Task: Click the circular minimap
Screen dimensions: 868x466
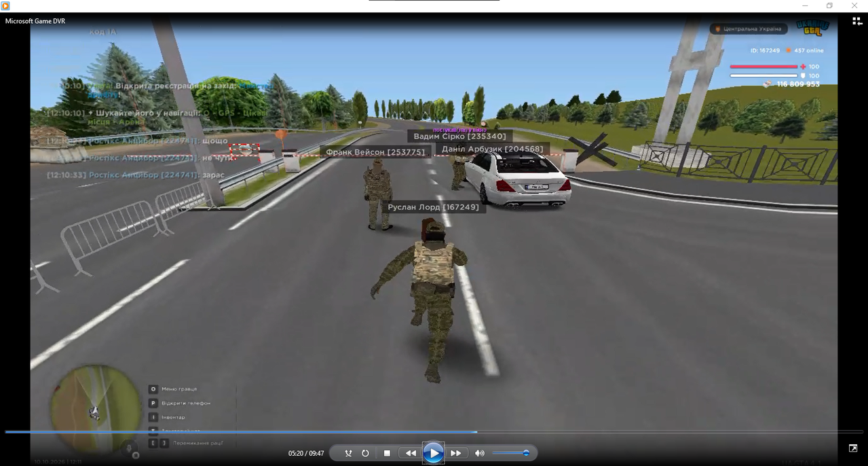Action: [86, 401]
